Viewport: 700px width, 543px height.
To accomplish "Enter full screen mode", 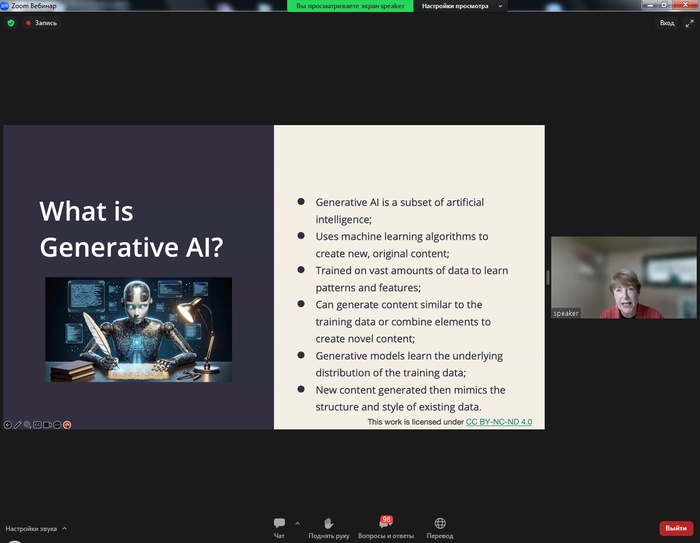I will coord(689,22).
